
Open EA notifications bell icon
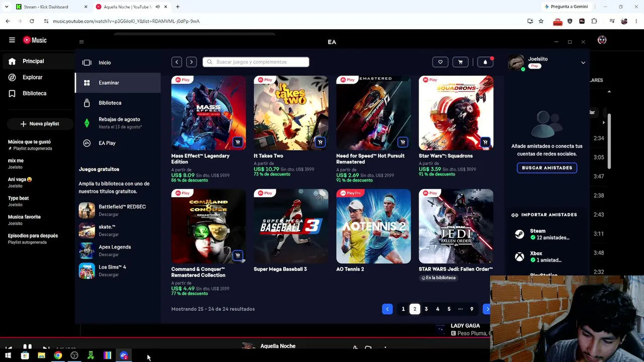coord(485,62)
